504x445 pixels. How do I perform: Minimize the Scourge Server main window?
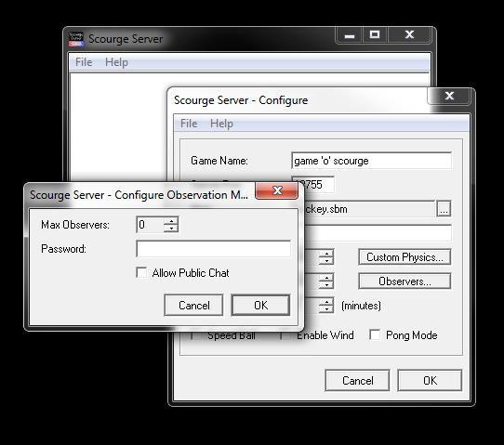(x=350, y=34)
